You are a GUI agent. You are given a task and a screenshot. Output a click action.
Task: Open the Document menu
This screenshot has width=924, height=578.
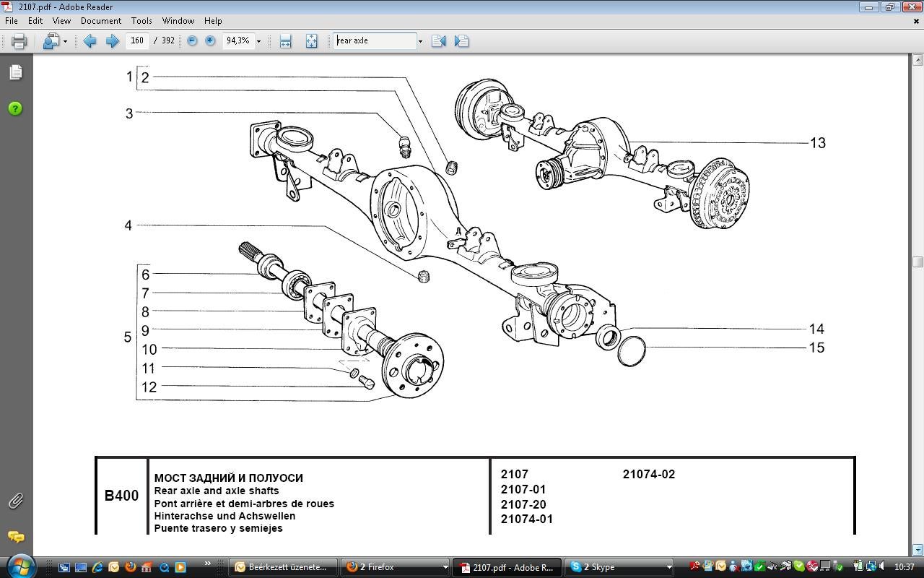[101, 21]
